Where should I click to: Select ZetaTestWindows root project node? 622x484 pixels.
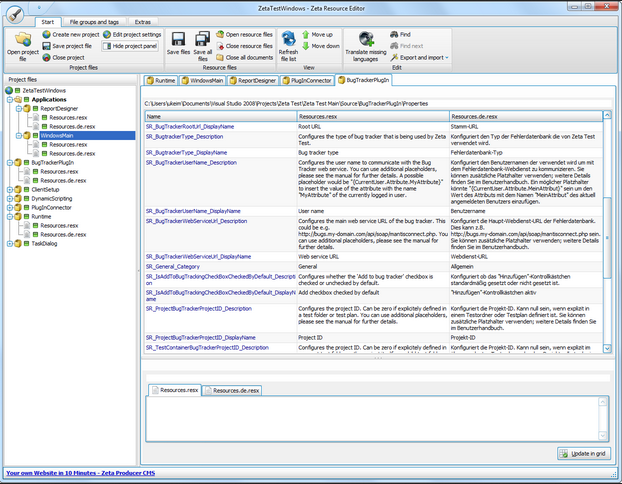pyautogui.click(x=44, y=90)
